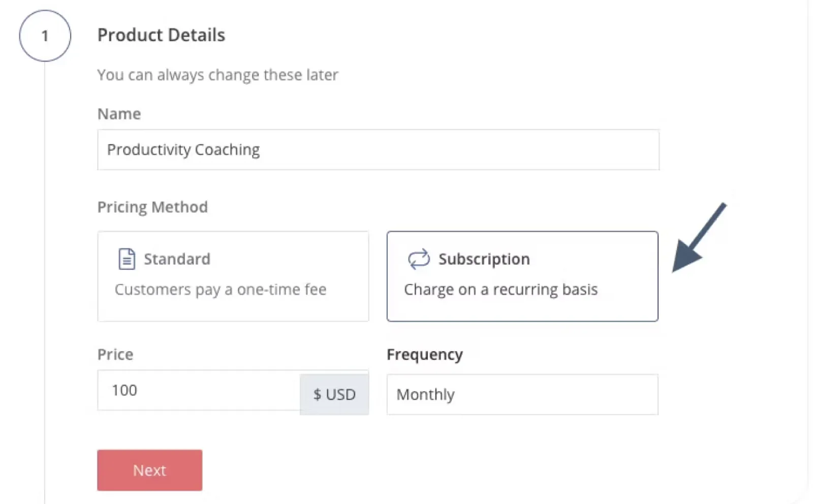
Task: Click the step 1 circle indicator
Action: click(45, 36)
